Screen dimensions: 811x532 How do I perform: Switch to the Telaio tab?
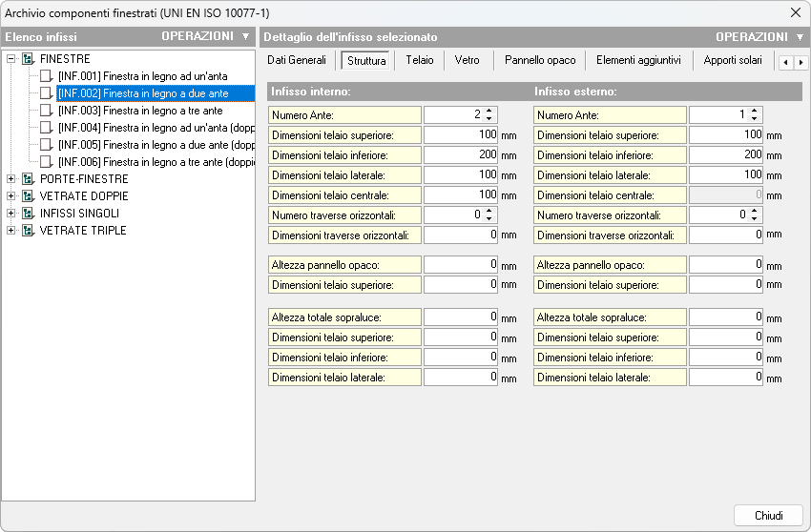(x=419, y=60)
